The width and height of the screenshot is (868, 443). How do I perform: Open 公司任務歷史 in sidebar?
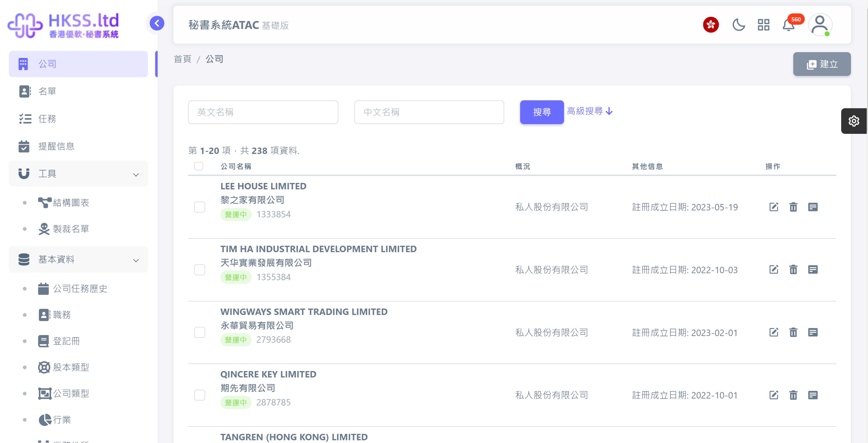click(x=73, y=289)
